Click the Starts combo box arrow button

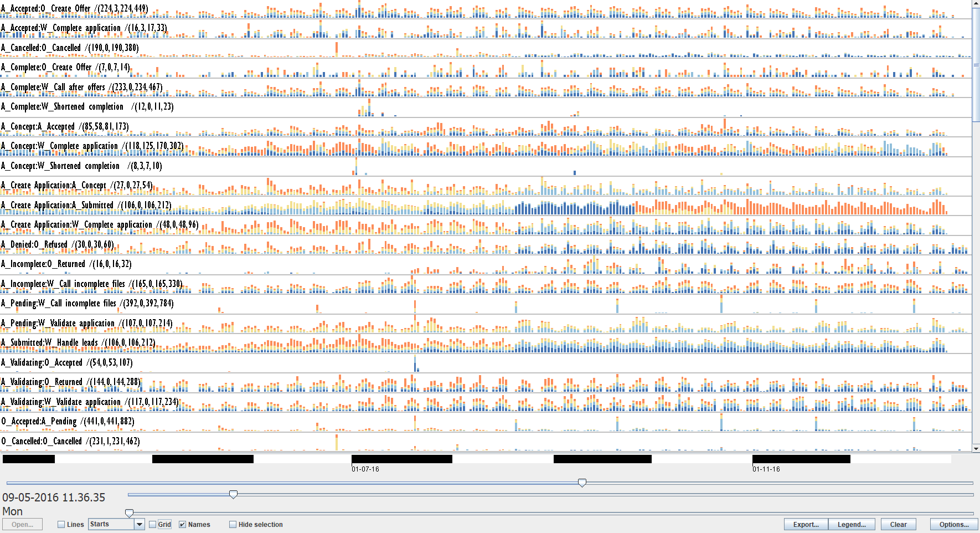point(140,524)
